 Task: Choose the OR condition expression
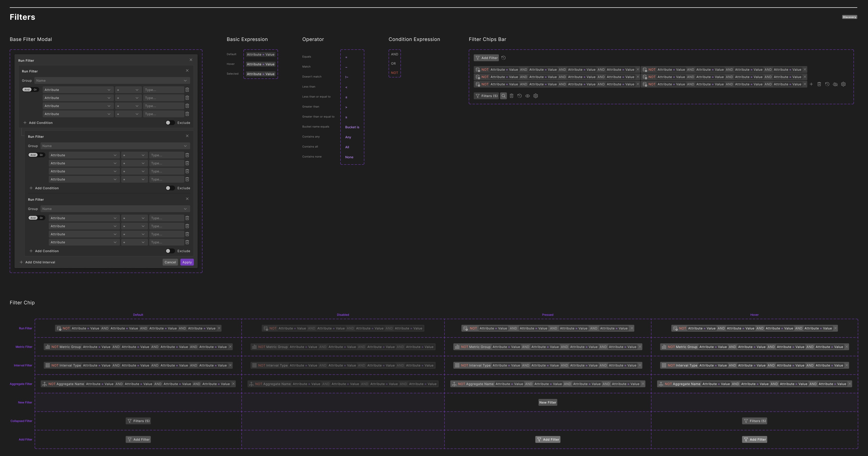(394, 63)
